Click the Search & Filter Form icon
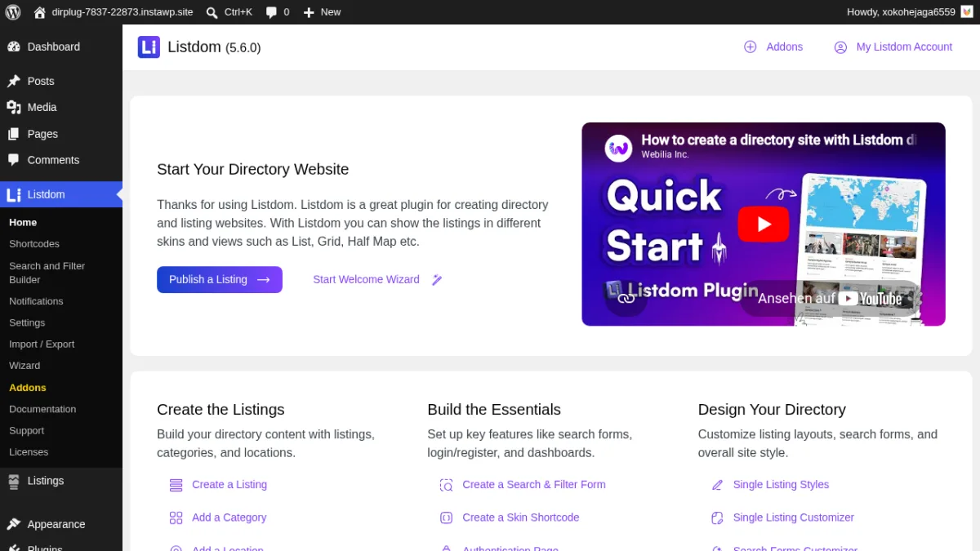Viewport: 980px width, 551px height. (x=446, y=485)
